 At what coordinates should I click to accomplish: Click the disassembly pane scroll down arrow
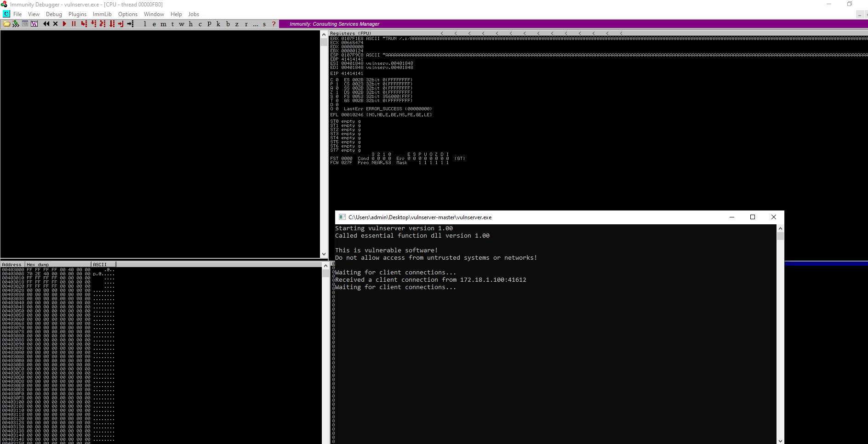pos(324,254)
